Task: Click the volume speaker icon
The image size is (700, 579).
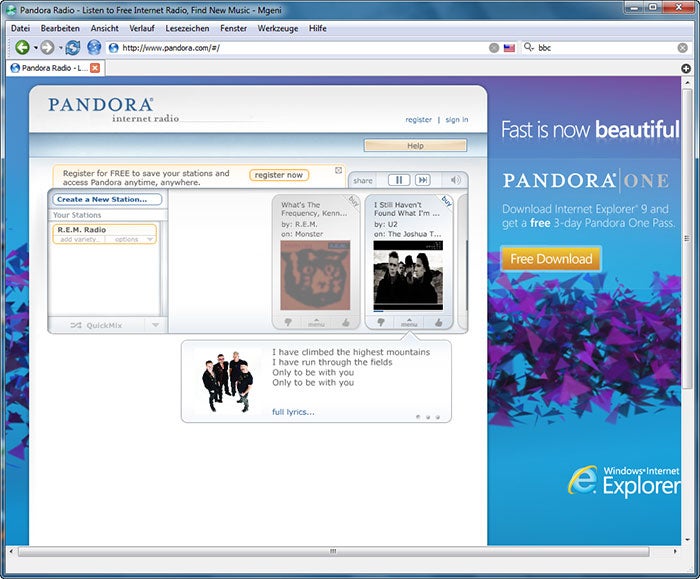Action: coord(455,180)
